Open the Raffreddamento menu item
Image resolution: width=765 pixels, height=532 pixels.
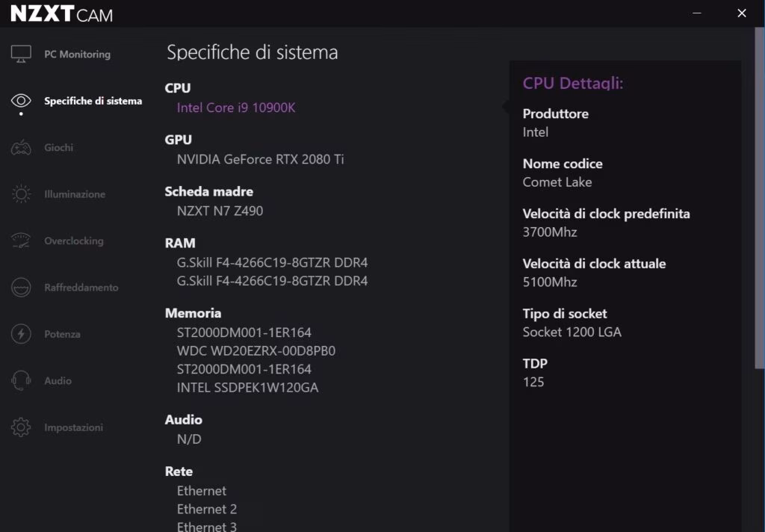pos(81,288)
